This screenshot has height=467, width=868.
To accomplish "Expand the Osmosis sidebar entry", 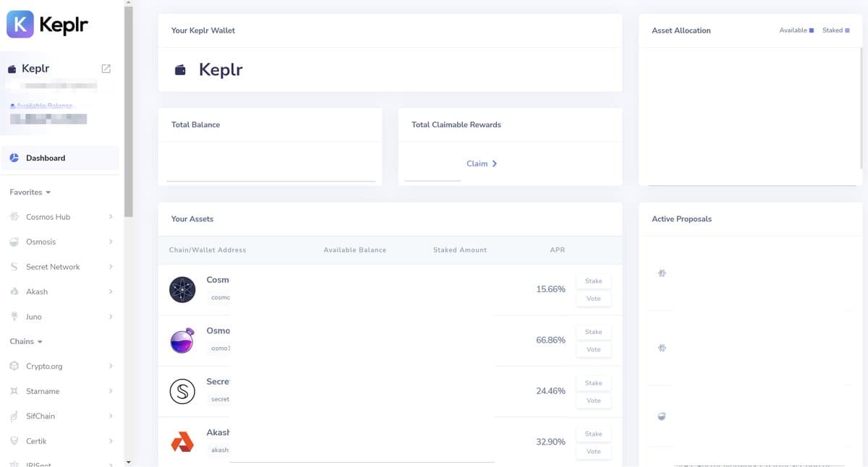I will [x=110, y=241].
